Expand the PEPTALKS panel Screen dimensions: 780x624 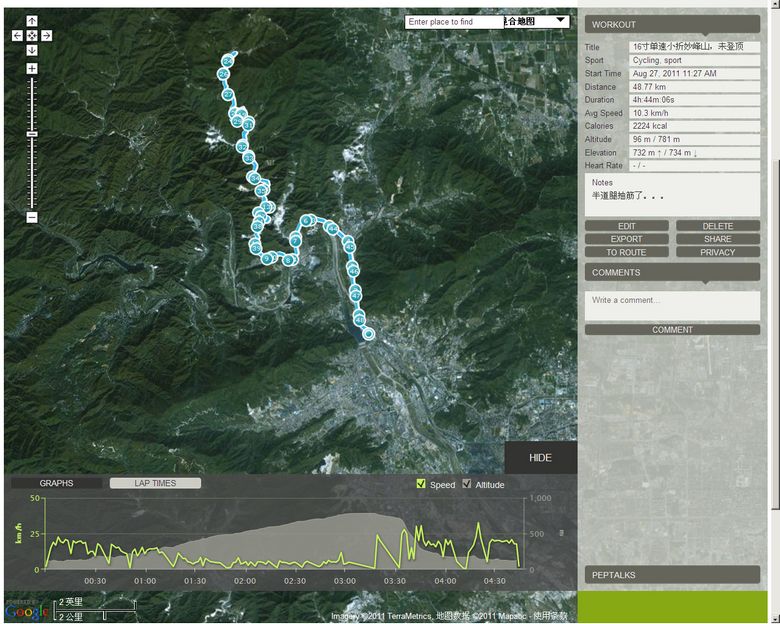coord(671,575)
